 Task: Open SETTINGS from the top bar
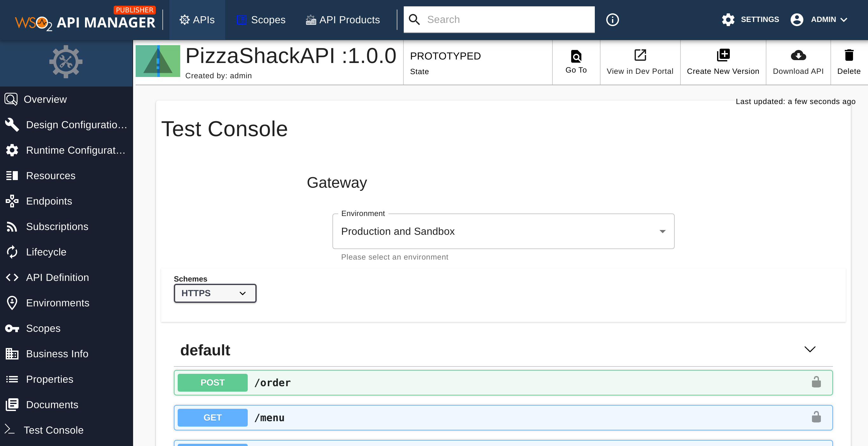point(751,19)
